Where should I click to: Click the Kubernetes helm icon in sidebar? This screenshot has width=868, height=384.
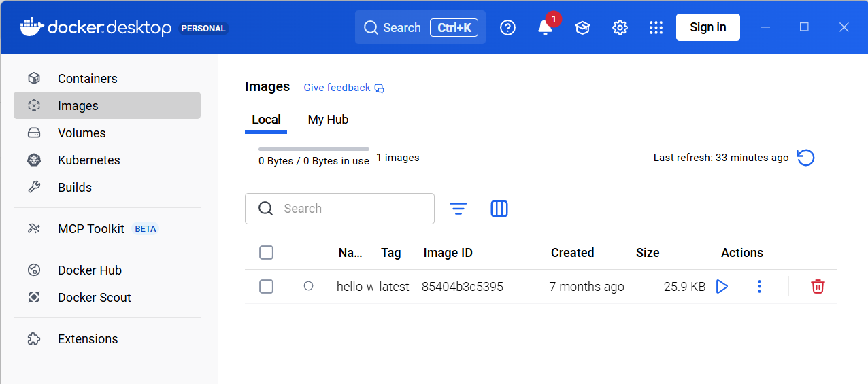pyautogui.click(x=34, y=160)
